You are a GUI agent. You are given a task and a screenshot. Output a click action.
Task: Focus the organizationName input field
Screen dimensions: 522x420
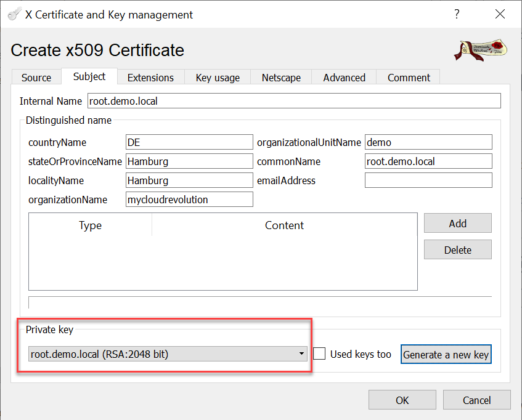pyautogui.click(x=189, y=200)
